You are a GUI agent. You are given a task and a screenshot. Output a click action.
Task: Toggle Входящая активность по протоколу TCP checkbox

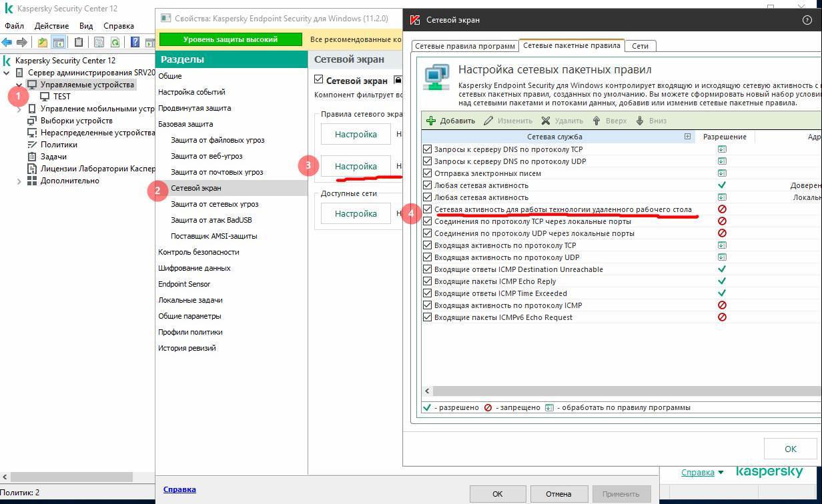point(428,245)
